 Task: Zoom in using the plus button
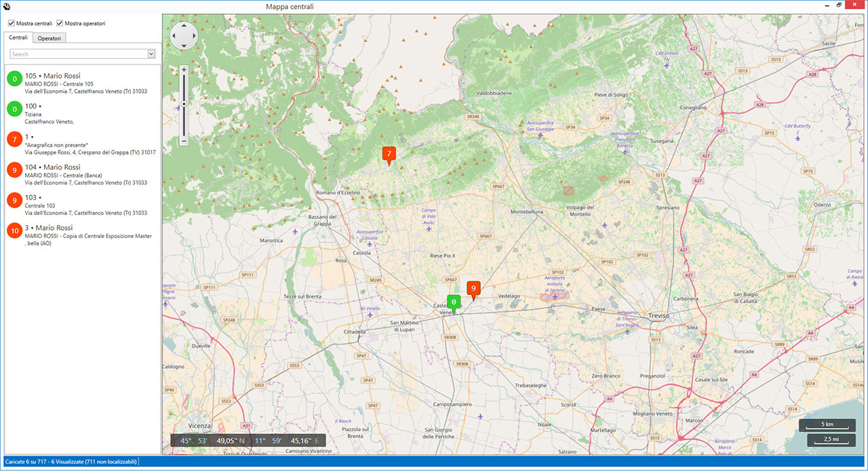pos(184,69)
